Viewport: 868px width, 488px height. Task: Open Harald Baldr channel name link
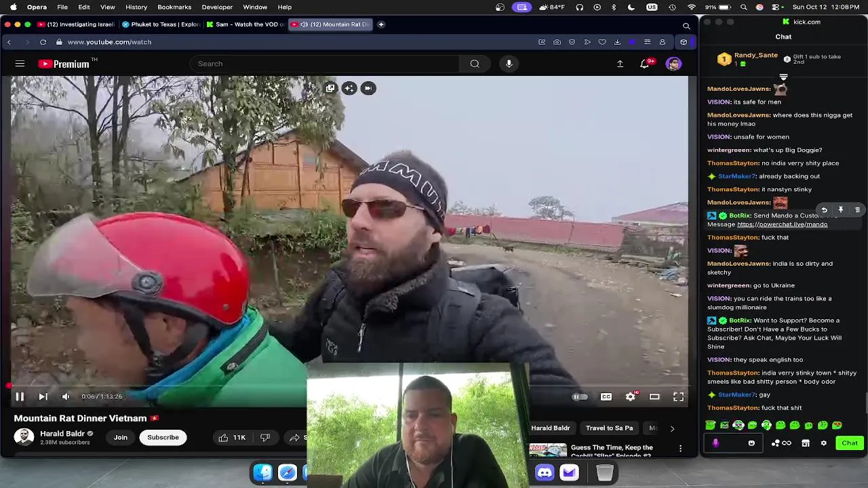pyautogui.click(x=62, y=434)
